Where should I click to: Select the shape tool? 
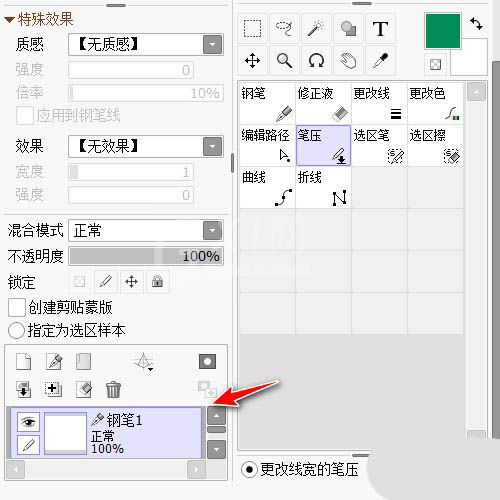[348, 29]
